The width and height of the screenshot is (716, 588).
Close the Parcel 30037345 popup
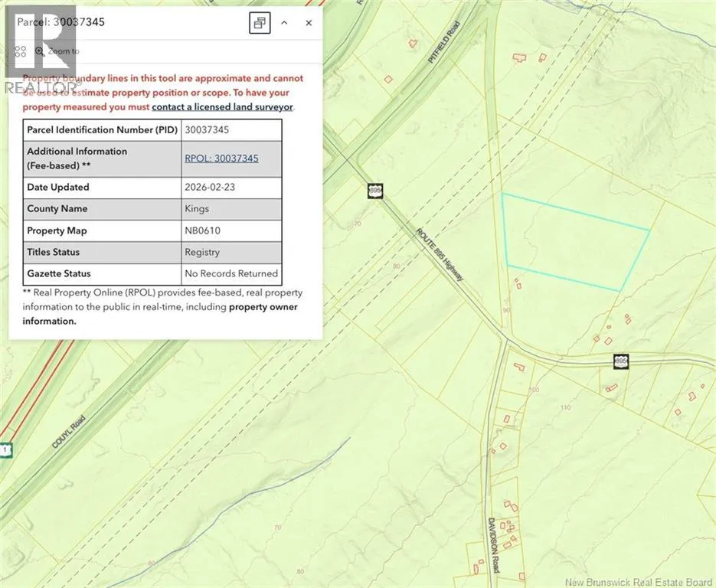[x=309, y=23]
